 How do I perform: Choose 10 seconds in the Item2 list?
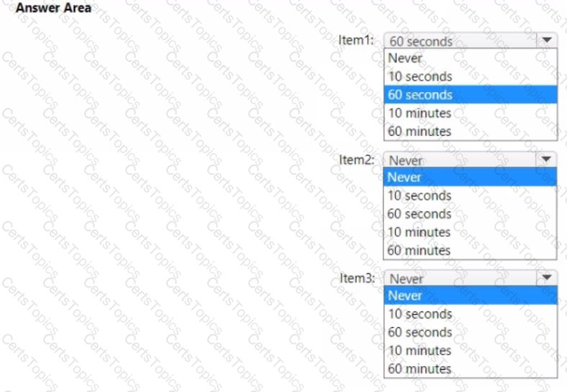click(x=470, y=195)
